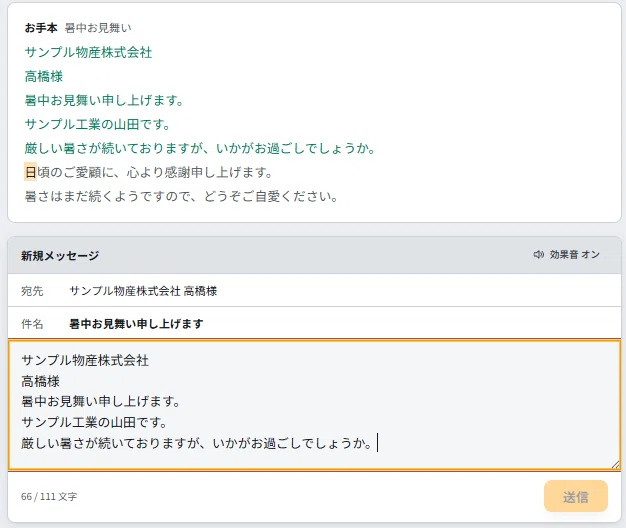Click the 件名 field label

pos(32,324)
